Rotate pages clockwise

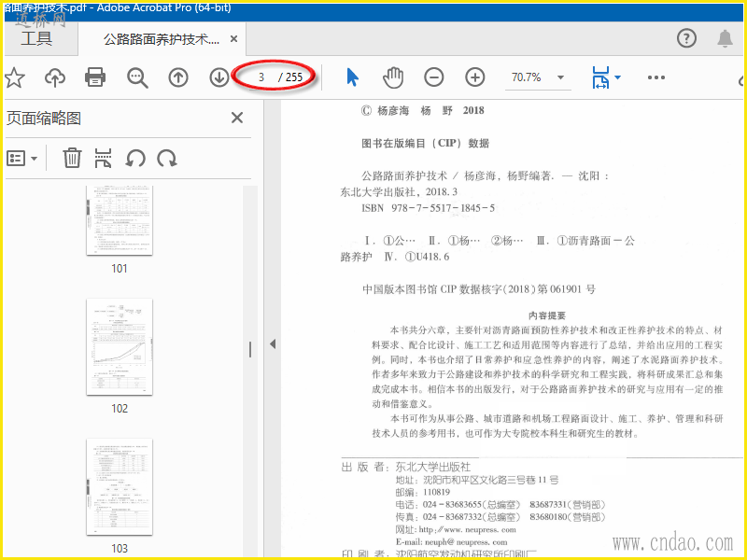point(167,158)
